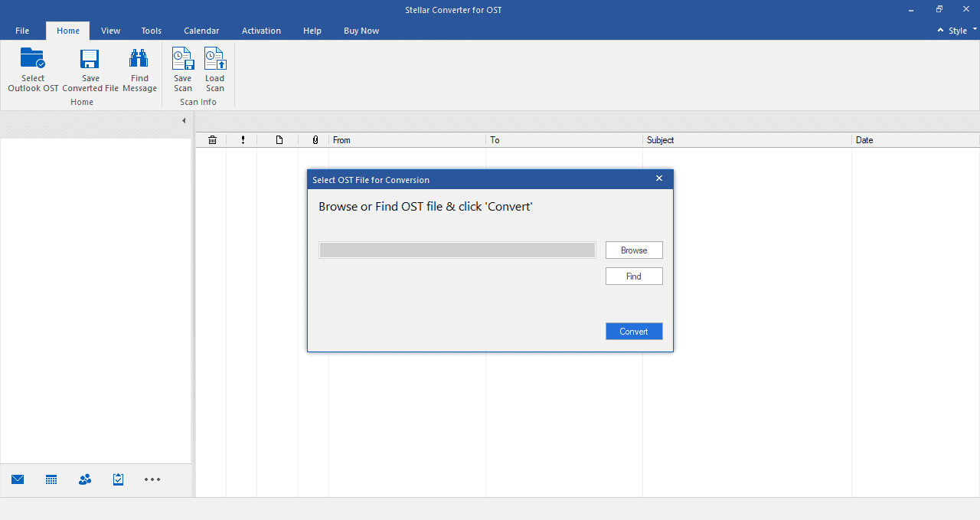The width and height of the screenshot is (980, 520).
Task: Open the Calendar view icon
Action: coord(51,479)
